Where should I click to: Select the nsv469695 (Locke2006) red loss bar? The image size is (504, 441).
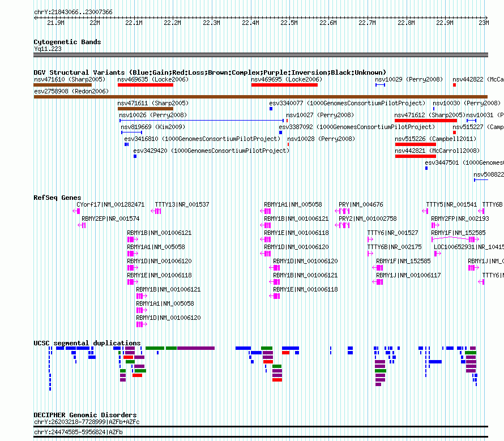[284, 85]
